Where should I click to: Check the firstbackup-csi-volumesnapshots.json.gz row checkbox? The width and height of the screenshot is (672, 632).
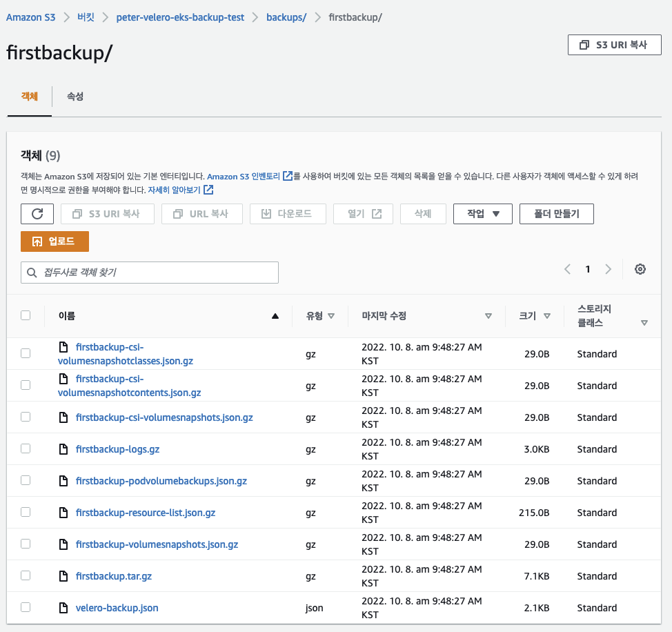(x=26, y=417)
